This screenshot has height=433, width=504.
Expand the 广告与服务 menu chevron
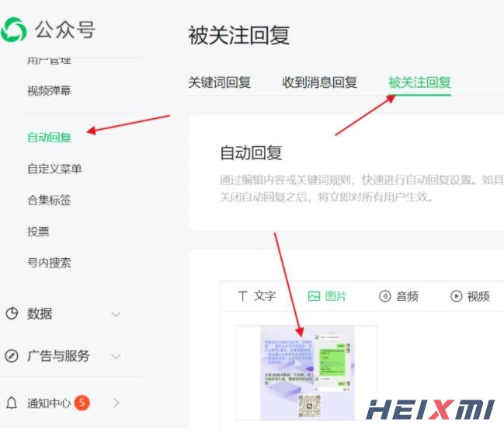click(116, 356)
